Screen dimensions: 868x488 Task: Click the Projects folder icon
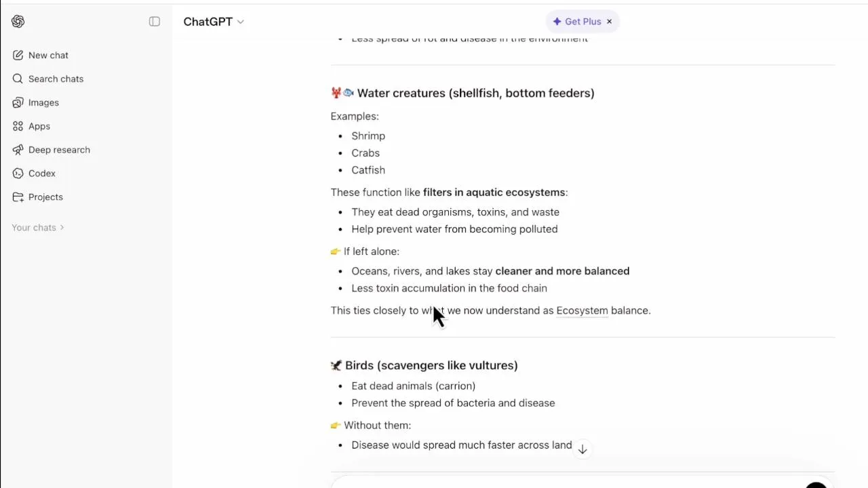click(x=18, y=197)
